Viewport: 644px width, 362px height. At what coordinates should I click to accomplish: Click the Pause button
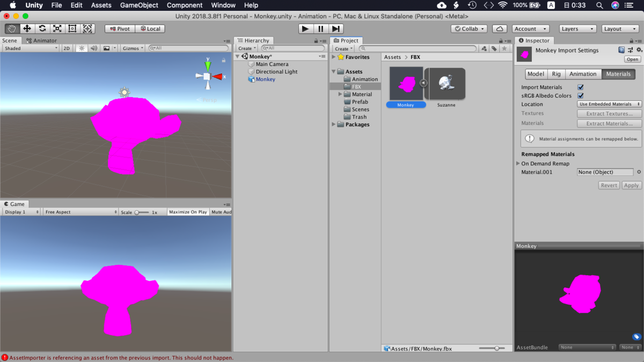[321, 29]
